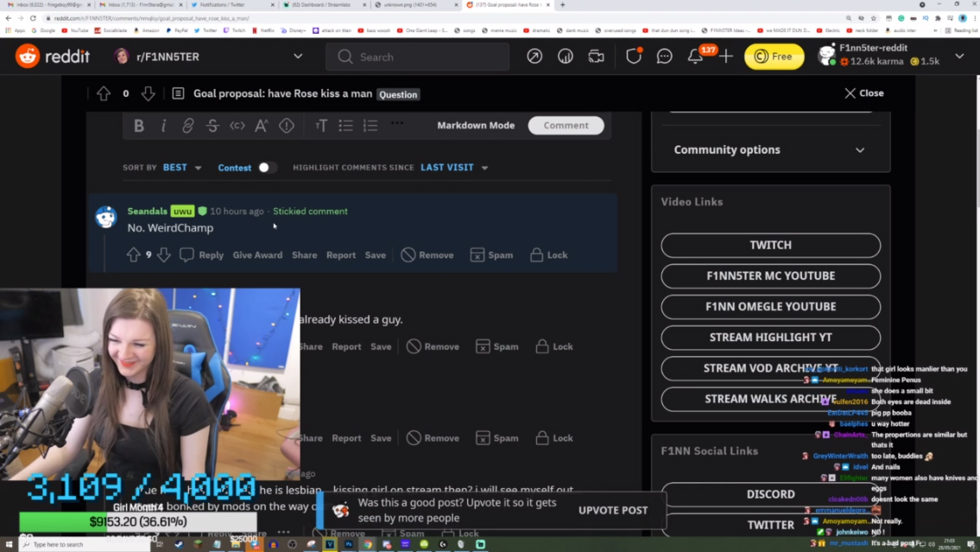Upvote Seandals' stickied comment

click(133, 255)
